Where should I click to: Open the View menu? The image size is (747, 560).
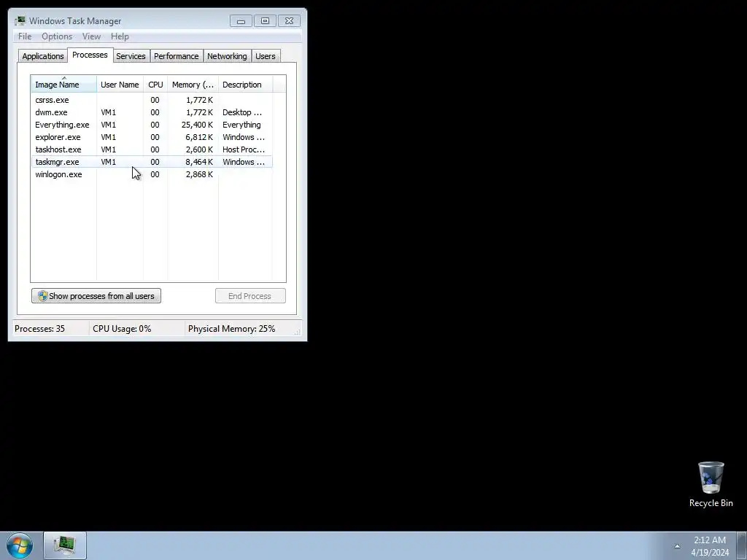point(91,36)
